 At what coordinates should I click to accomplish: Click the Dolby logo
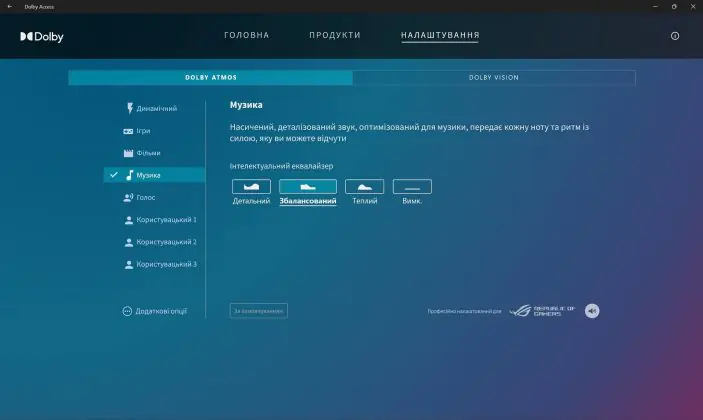click(42, 37)
